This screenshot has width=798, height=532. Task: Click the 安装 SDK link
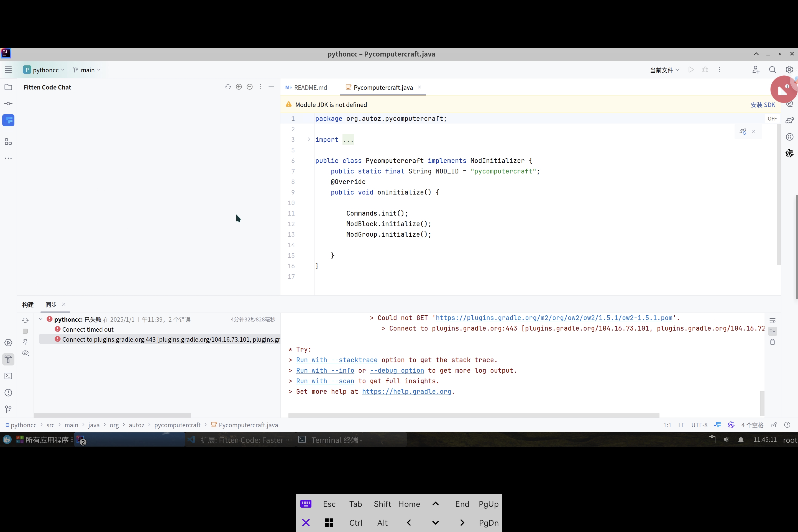(763, 105)
